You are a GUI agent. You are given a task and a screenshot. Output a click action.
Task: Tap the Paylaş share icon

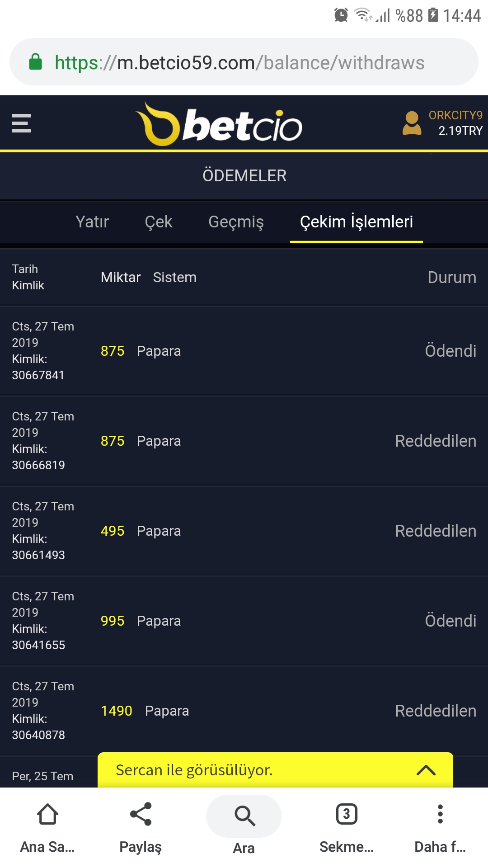click(141, 814)
